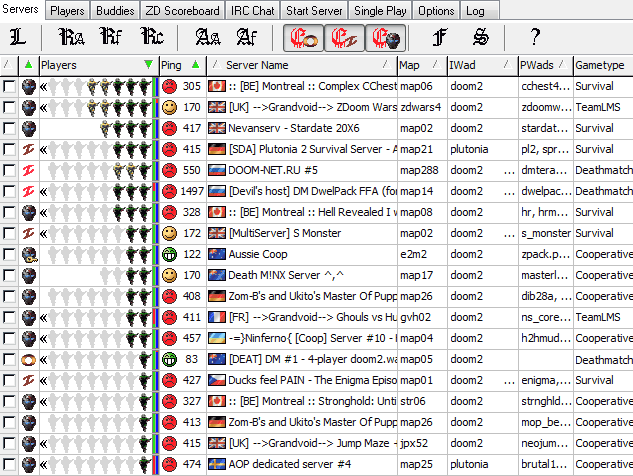Click the gothic 'S' toolbar icon
Screen dimensions: 633x476
[481, 39]
